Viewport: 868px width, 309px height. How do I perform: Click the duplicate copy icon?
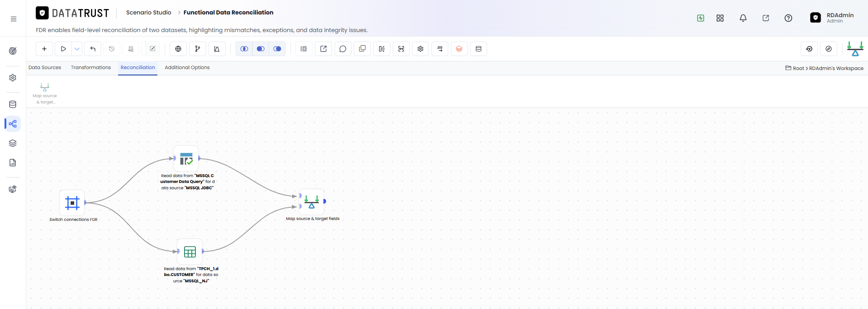click(362, 49)
